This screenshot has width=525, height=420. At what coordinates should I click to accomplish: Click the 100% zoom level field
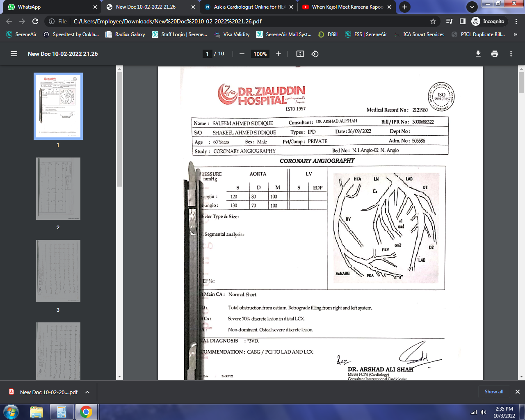(x=260, y=54)
